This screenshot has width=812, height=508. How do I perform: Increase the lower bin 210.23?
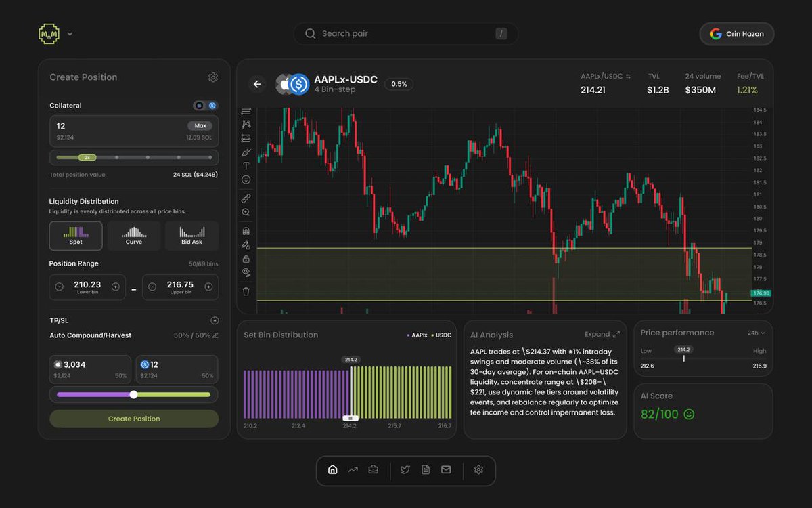point(116,287)
